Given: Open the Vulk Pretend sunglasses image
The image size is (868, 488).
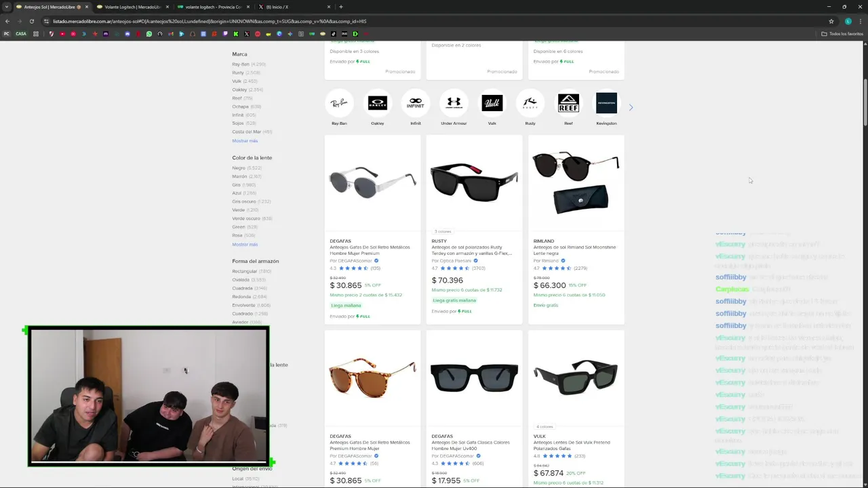Looking at the screenshot, I should tap(576, 378).
